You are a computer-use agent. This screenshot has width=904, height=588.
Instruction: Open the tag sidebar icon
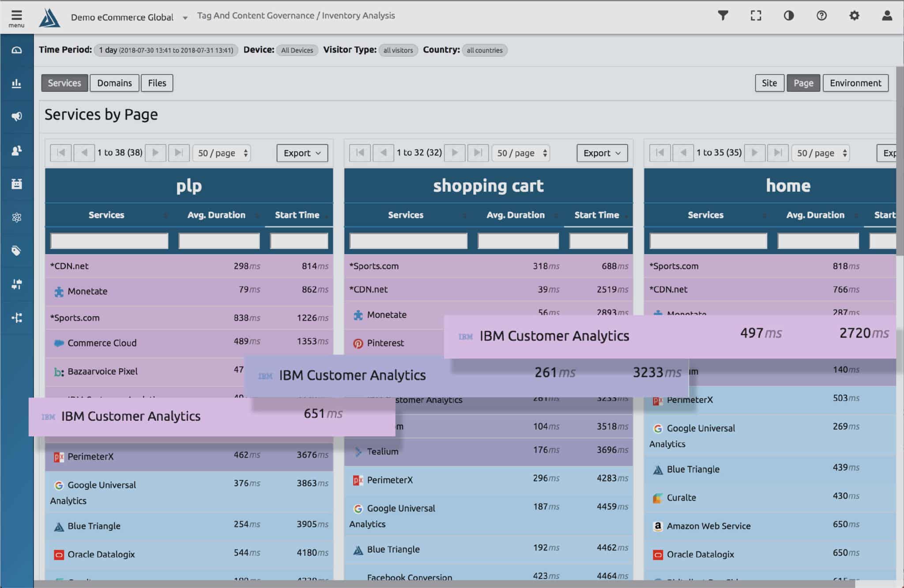(17, 251)
